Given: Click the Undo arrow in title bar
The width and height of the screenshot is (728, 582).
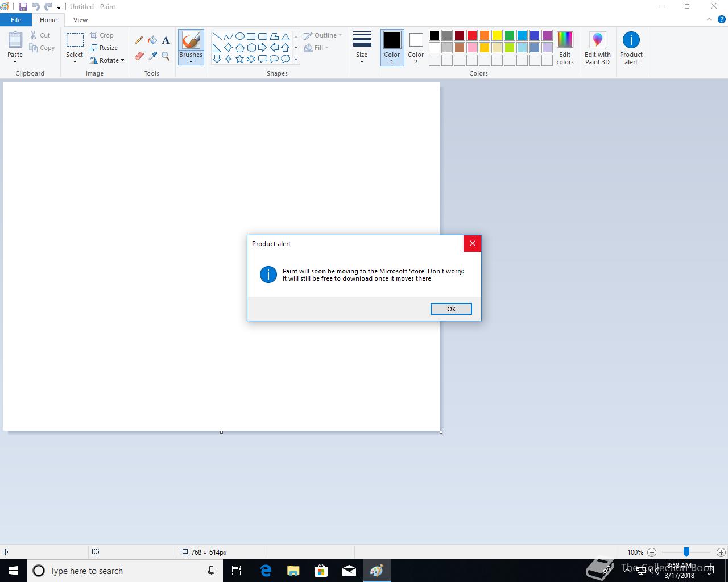Looking at the screenshot, I should click(36, 7).
